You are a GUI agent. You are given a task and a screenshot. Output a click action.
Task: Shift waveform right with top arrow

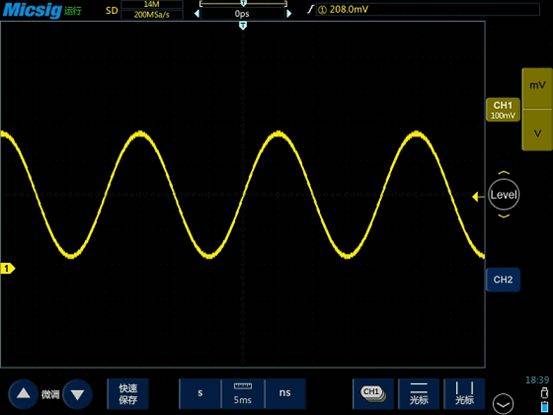coord(289,14)
